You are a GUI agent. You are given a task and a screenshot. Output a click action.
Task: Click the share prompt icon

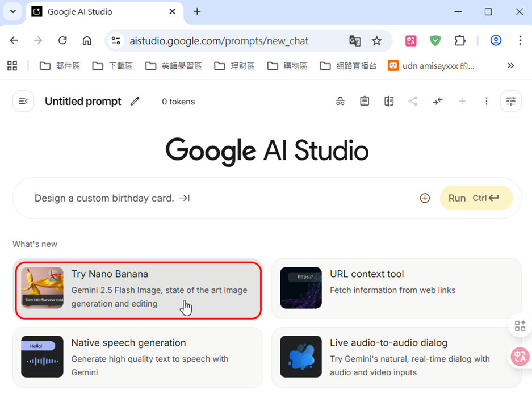click(413, 101)
